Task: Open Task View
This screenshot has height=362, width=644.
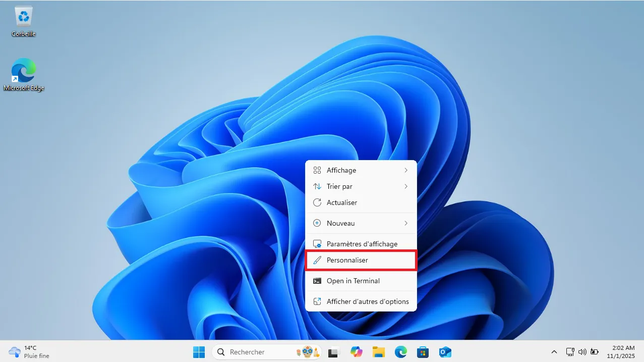Action: 334,351
